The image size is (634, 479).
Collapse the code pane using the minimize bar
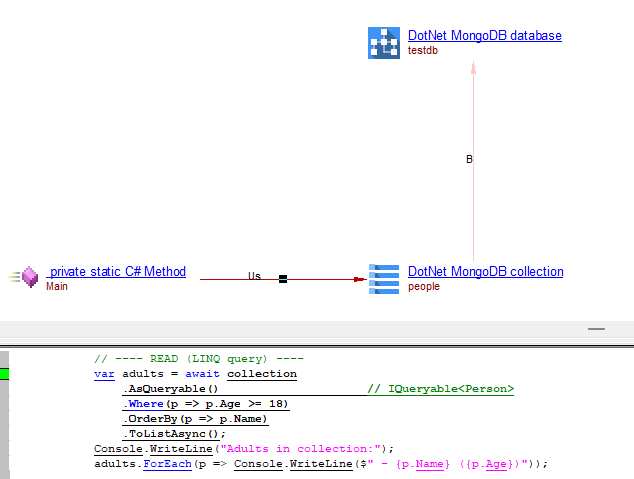coord(596,328)
